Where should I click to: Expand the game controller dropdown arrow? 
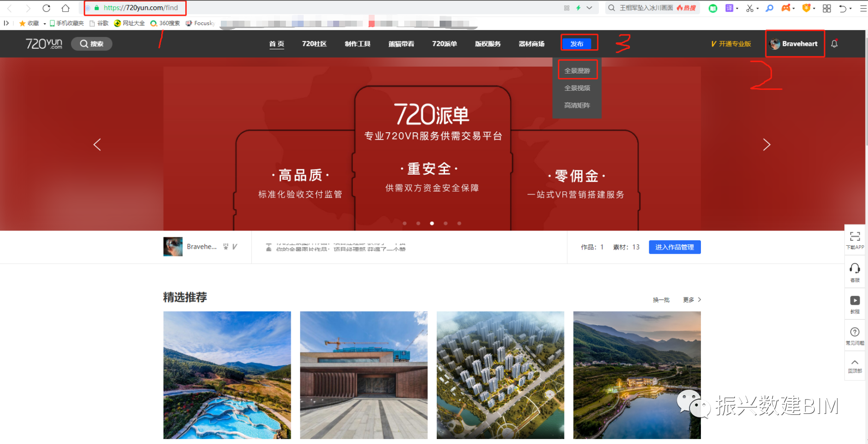click(794, 8)
